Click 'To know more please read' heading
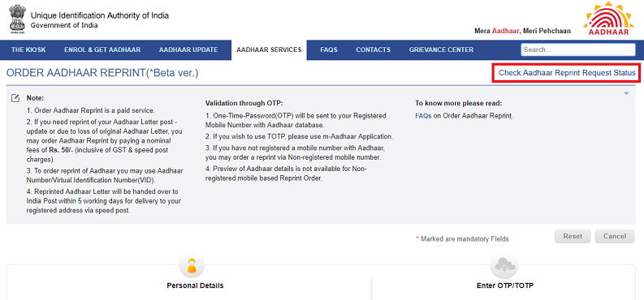The width and height of the screenshot is (644, 300). point(458,103)
